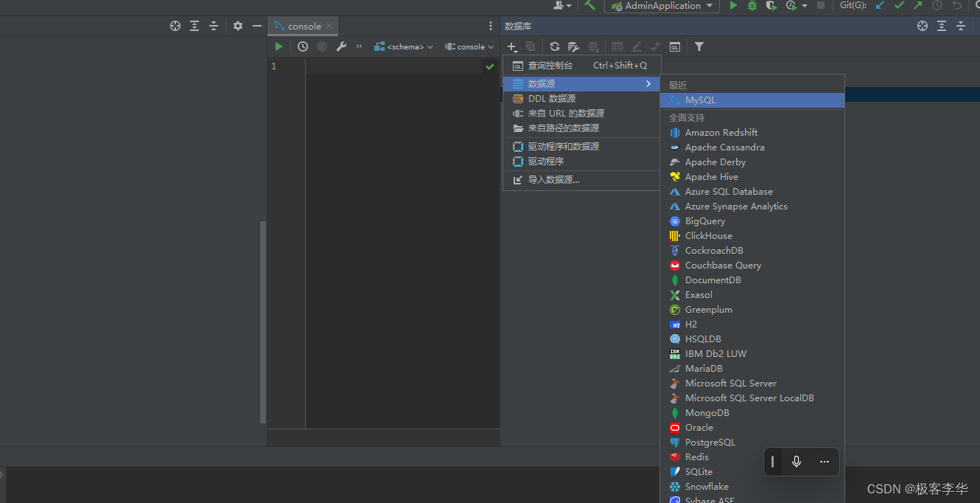Click the stop square button in top toolbar
Viewport: 980px width, 503px height.
pyautogui.click(x=821, y=5)
